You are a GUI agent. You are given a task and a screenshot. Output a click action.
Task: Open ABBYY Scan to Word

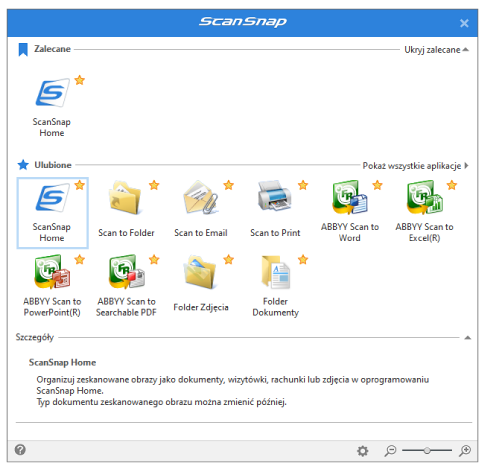click(x=349, y=197)
